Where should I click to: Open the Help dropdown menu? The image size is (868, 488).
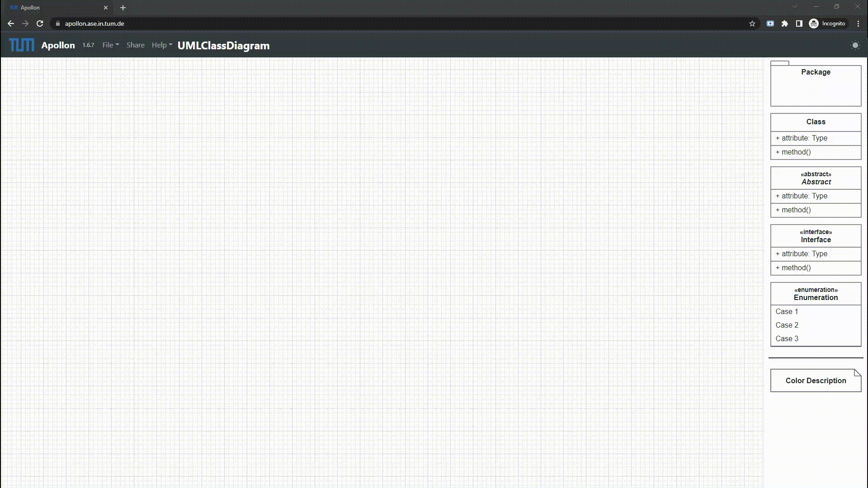160,45
